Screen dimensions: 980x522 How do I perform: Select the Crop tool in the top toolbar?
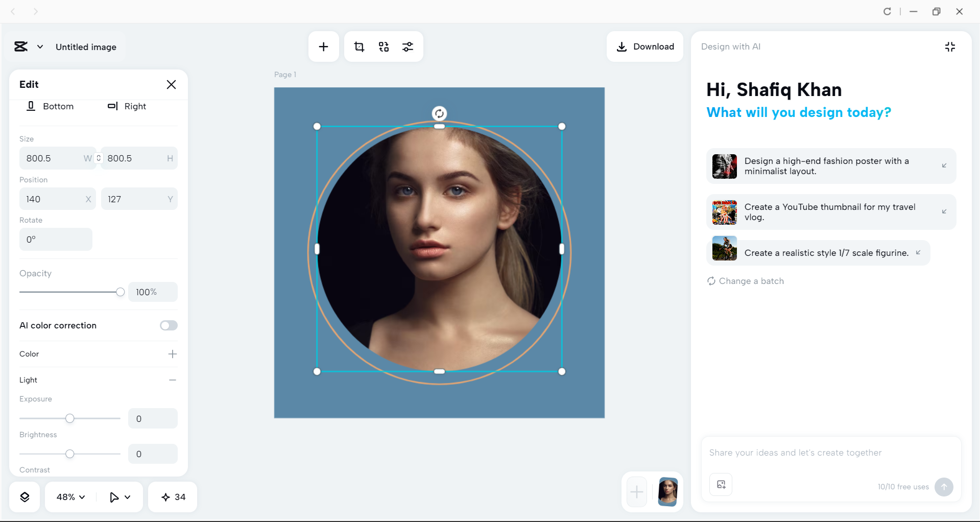(x=359, y=46)
